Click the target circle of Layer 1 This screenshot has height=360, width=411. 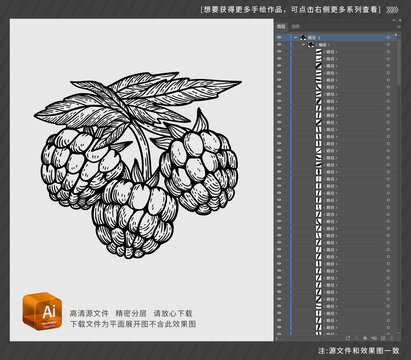[388, 38]
